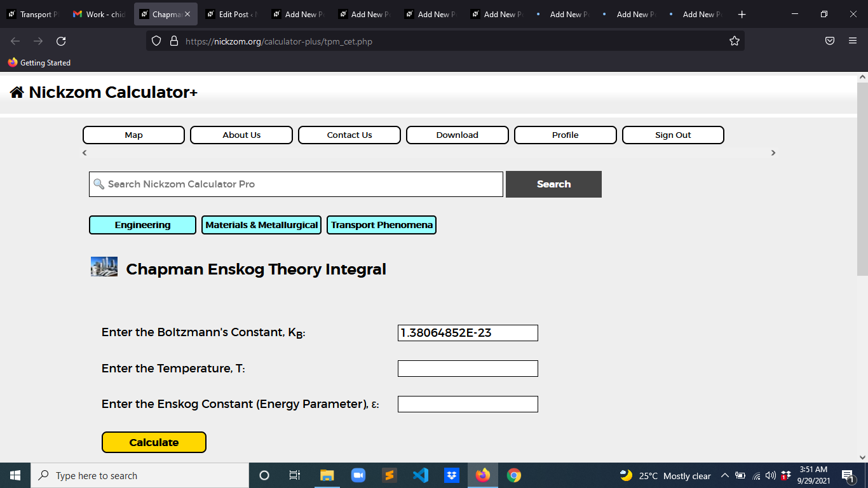868x488 pixels.
Task: Click the page scrollbar down arrow
Action: [862, 457]
